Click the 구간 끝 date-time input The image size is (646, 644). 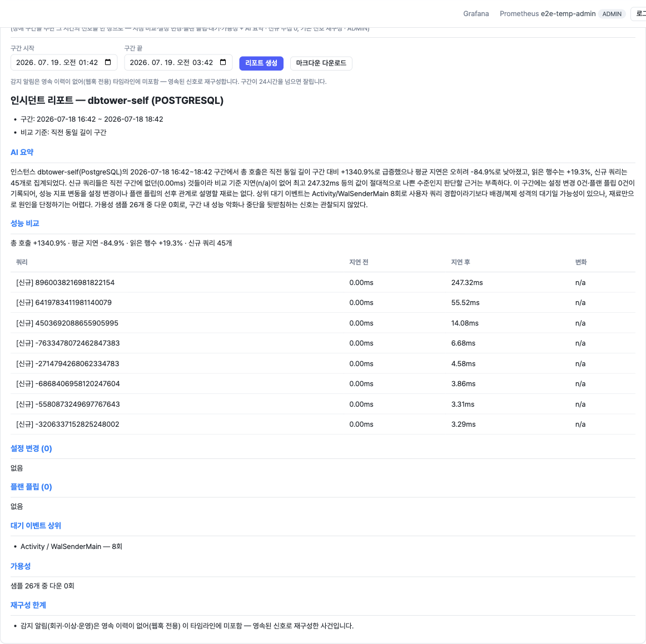click(178, 63)
